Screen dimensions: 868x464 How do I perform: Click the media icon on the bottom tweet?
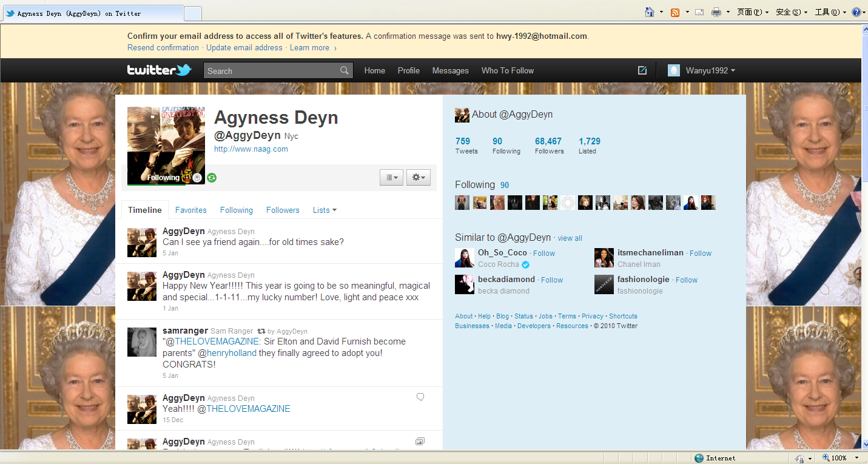pos(420,442)
